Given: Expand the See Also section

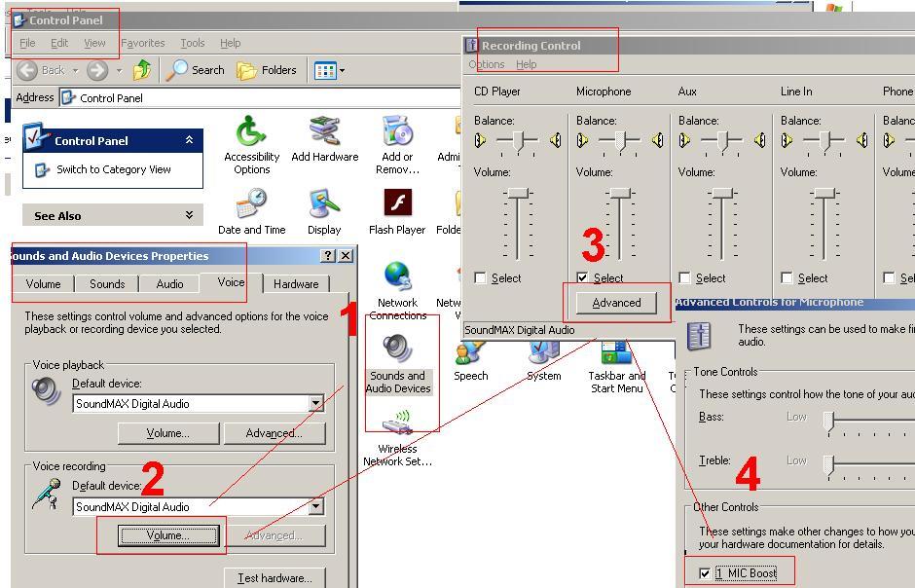Looking at the screenshot, I should [x=189, y=215].
